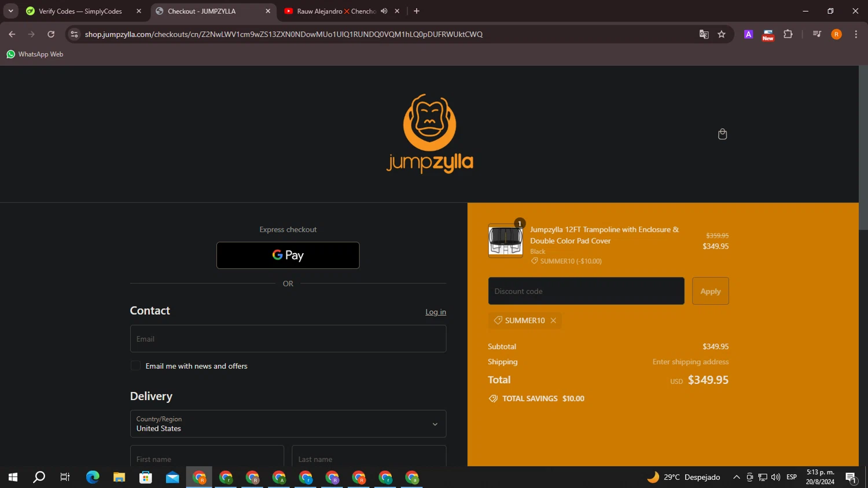Open a new browser tab
868x488 pixels.
417,11
